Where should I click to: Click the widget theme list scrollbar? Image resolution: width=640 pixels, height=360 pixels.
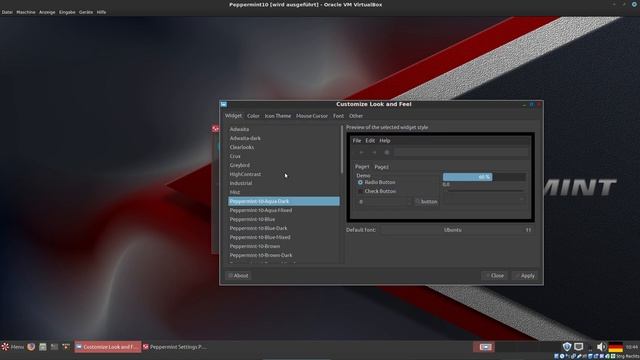point(342,149)
